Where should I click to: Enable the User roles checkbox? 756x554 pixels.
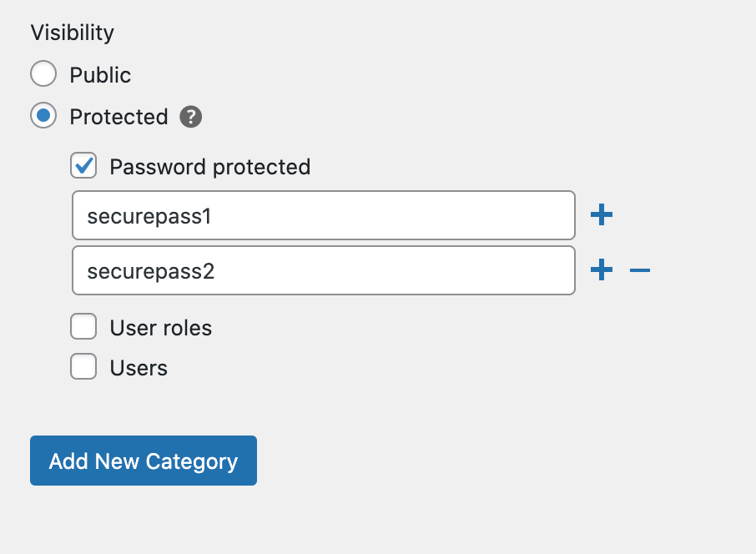click(x=83, y=326)
